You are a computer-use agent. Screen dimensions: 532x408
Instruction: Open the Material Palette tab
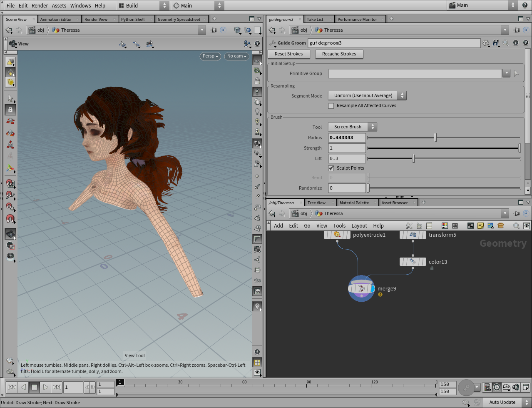click(354, 203)
